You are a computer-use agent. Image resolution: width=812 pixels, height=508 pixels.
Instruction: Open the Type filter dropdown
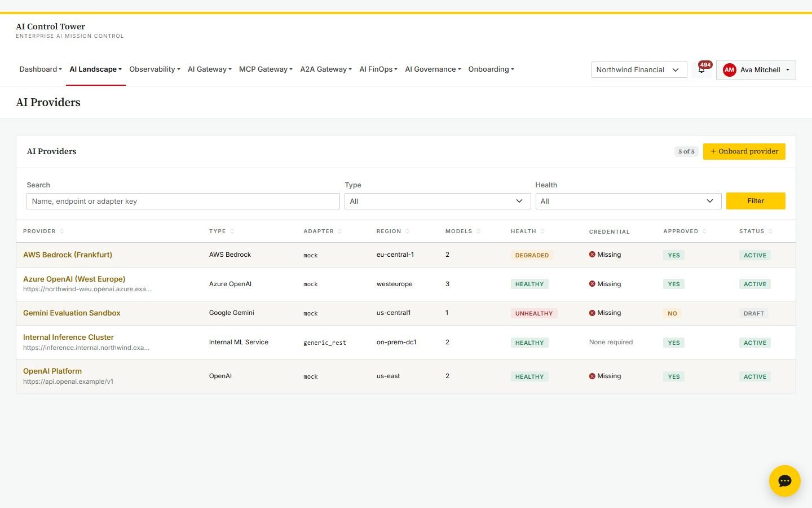coord(438,201)
